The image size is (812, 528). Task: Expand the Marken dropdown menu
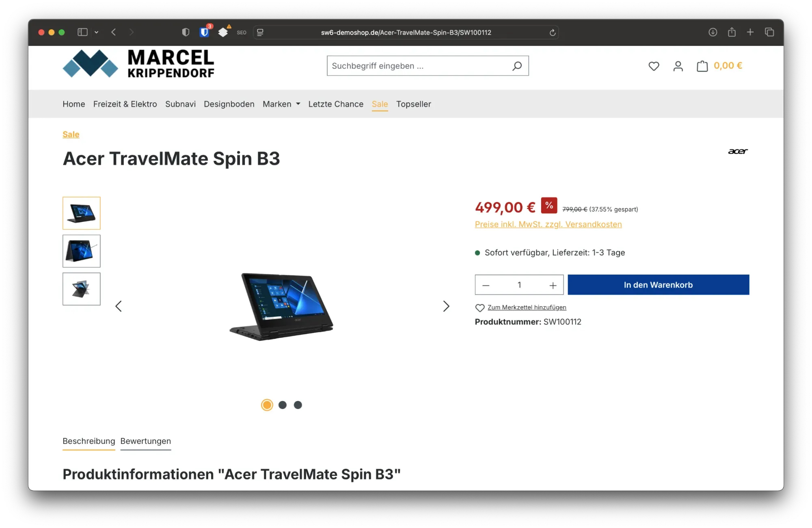281,104
